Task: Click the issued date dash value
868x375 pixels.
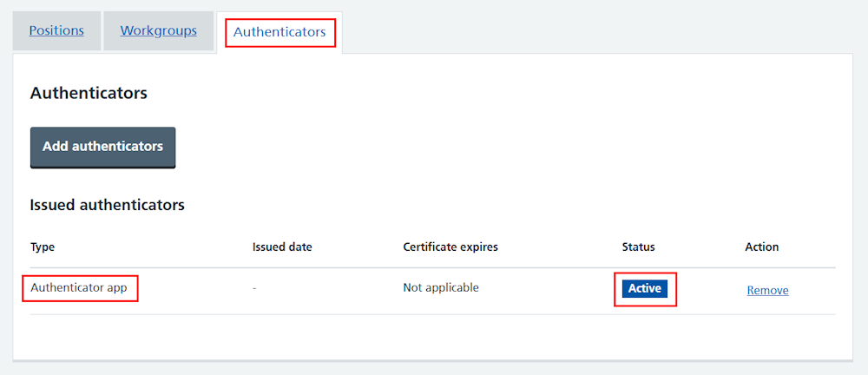Action: click(254, 288)
